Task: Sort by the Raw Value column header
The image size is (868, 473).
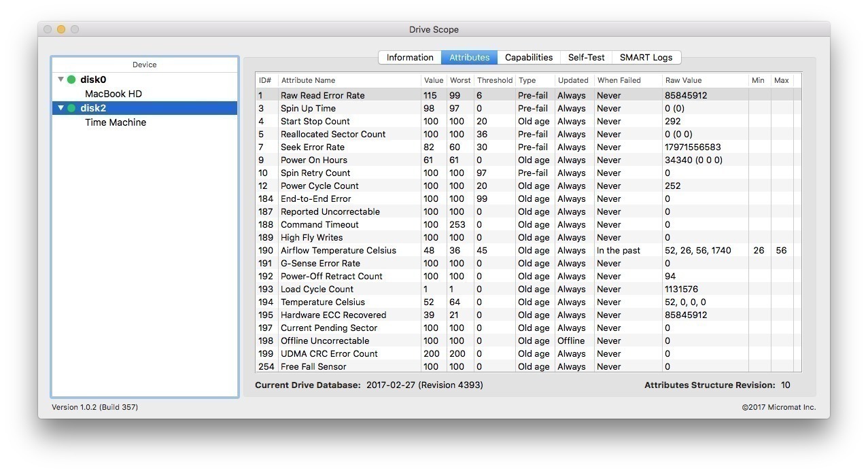Action: [x=683, y=80]
